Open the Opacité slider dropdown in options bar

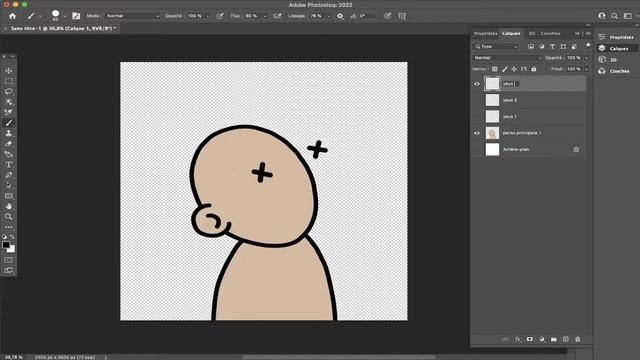[x=208, y=16]
